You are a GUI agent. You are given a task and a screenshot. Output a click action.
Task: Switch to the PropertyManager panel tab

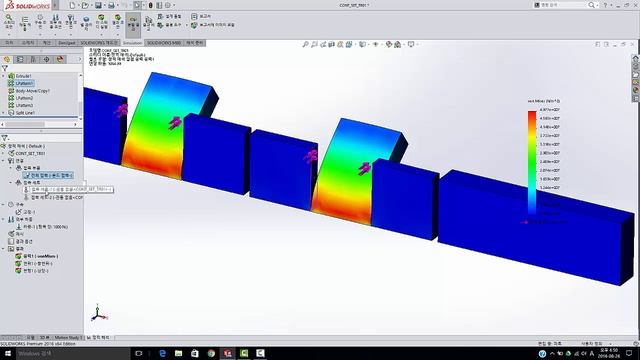pyautogui.click(x=20, y=59)
